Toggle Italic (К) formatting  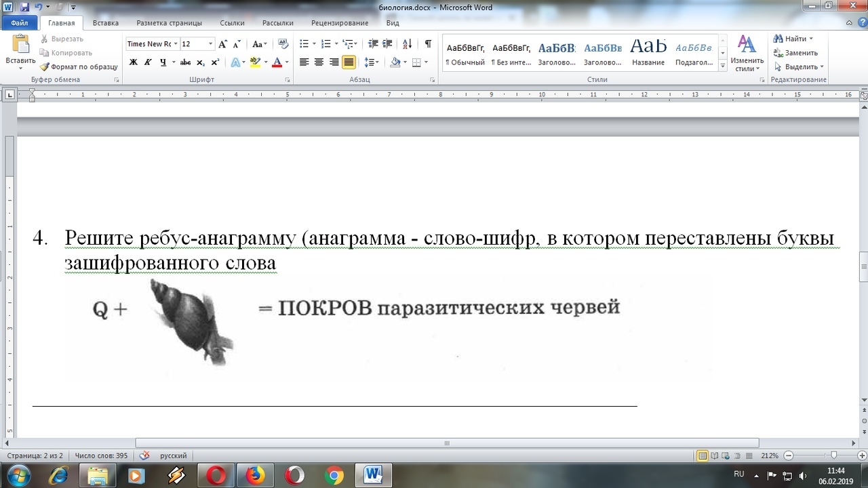[x=148, y=62]
